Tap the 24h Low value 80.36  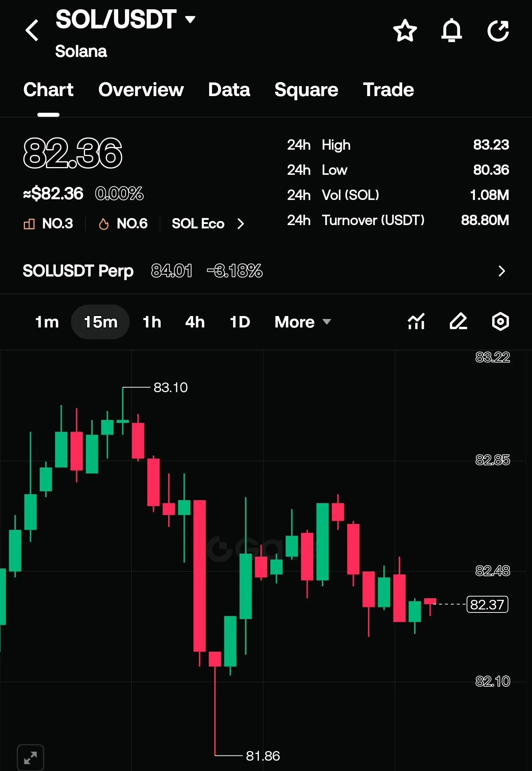[x=491, y=170]
